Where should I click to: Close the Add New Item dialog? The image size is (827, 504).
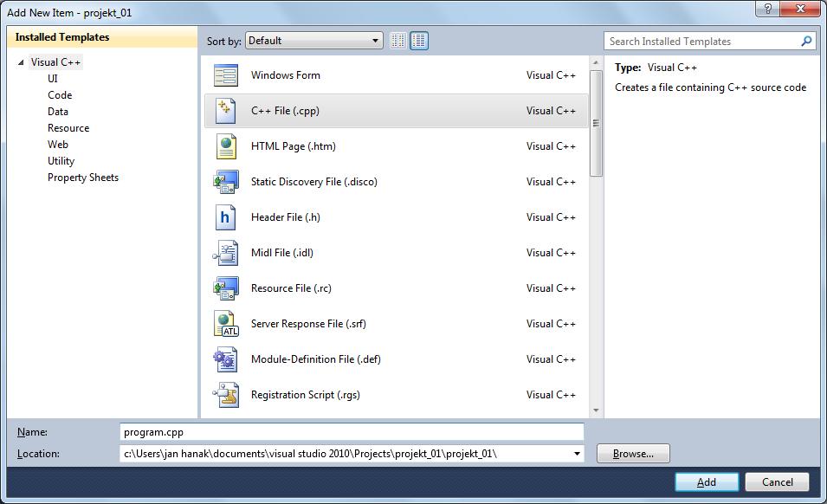(x=800, y=9)
